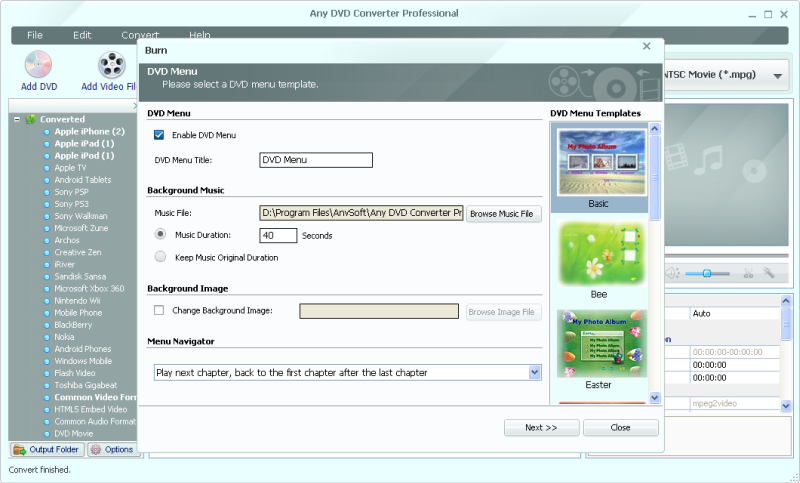Click the Add DVD disc icon
This screenshot has height=483, width=800.
(x=38, y=65)
